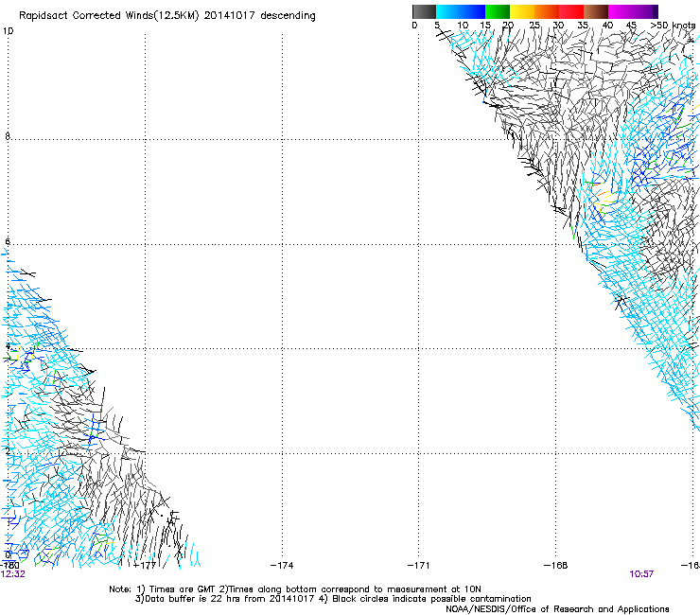Click the longitude label '-168'
Image resolution: width=700 pixels, height=615 pixels.
click(556, 566)
